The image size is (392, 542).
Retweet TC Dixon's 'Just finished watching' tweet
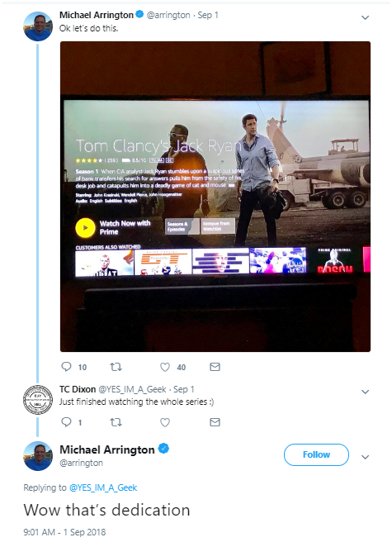(116, 422)
